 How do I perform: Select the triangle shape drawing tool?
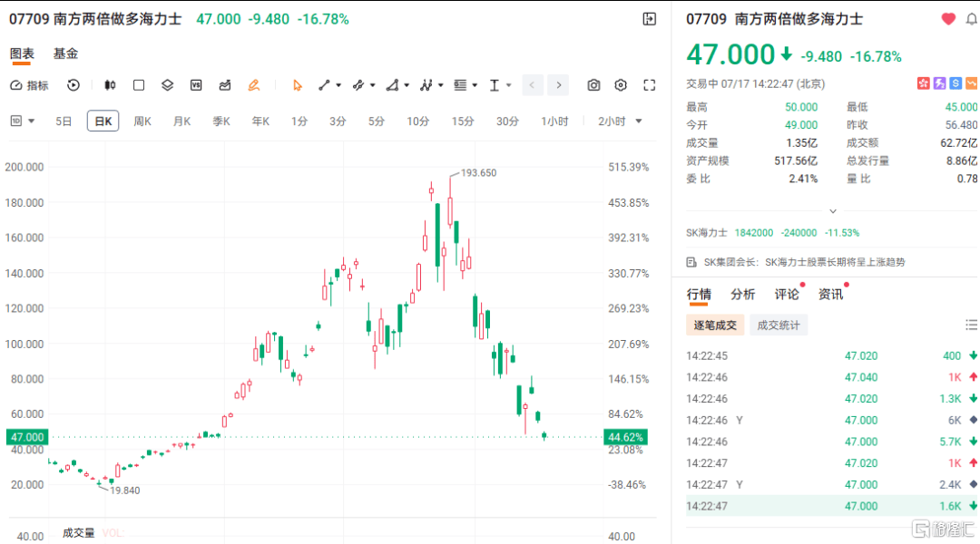(392, 85)
